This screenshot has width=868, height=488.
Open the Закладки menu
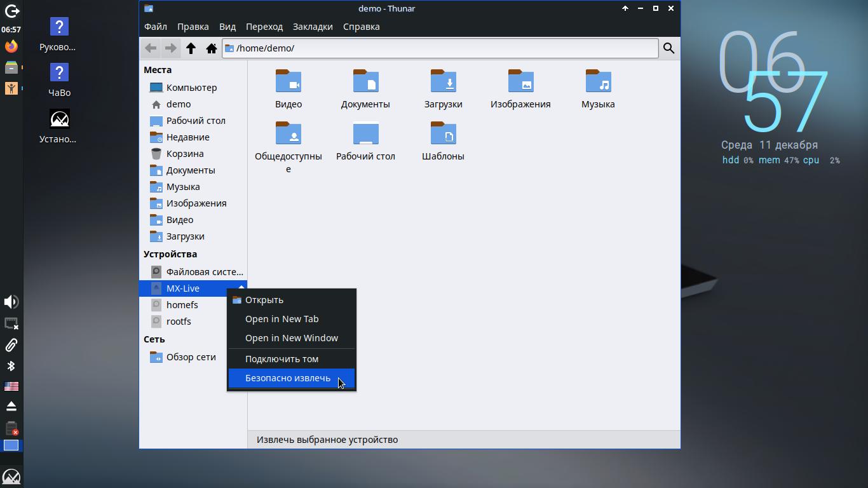[313, 27]
